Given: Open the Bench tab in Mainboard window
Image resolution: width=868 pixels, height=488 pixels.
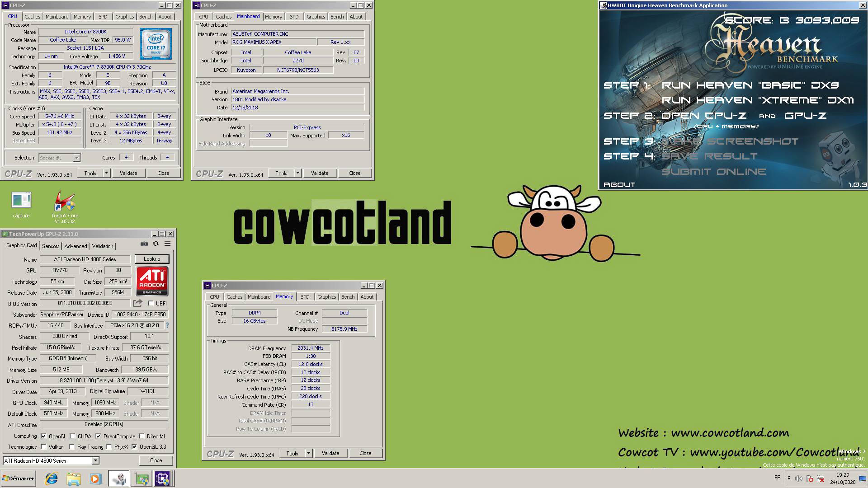Looking at the screenshot, I should tap(337, 17).
